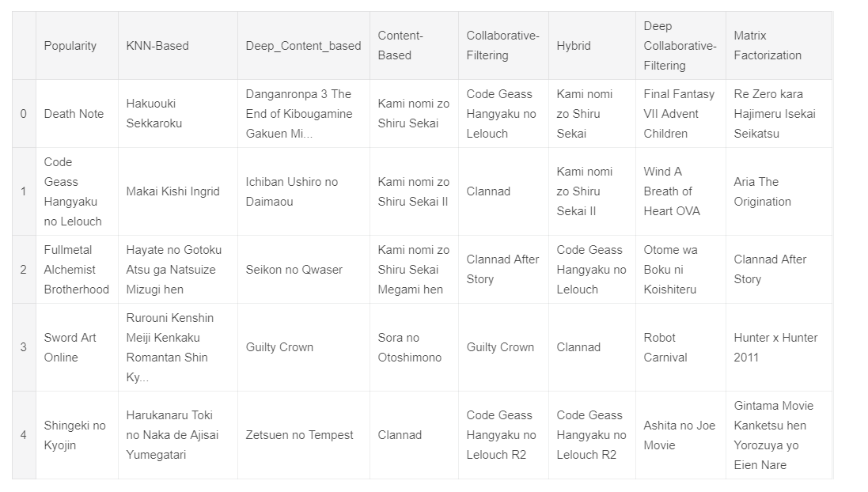
Task: Click the Sora no Otoshimono cell
Action: point(410,347)
